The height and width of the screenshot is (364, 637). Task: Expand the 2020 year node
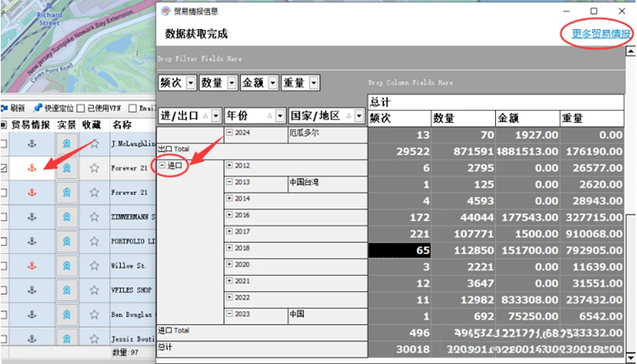[229, 265]
